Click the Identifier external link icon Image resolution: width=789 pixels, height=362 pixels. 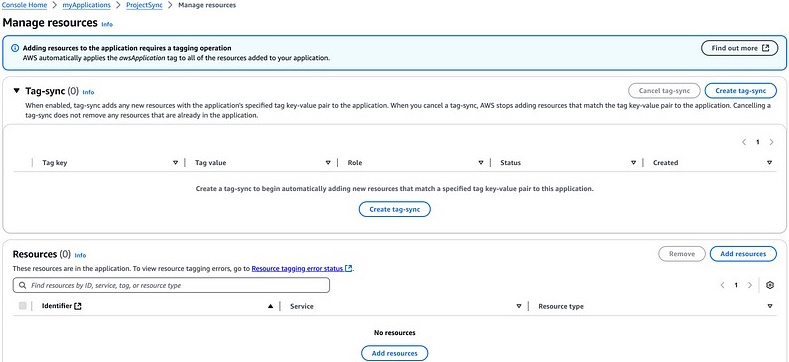77,306
